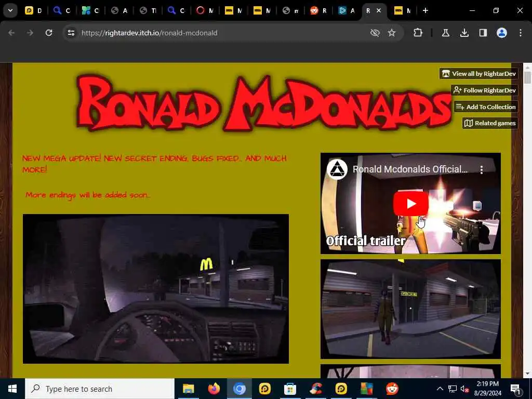Toggle the browser side panel

[x=483, y=33]
